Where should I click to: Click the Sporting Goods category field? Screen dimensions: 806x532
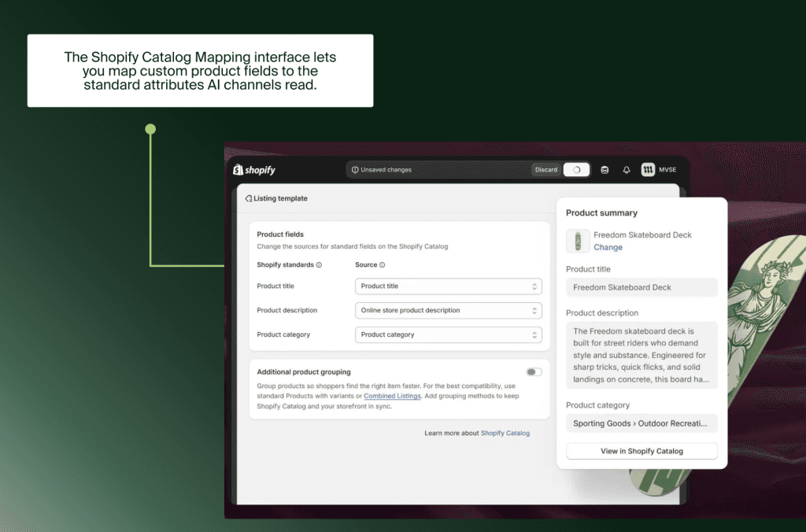tap(641, 423)
